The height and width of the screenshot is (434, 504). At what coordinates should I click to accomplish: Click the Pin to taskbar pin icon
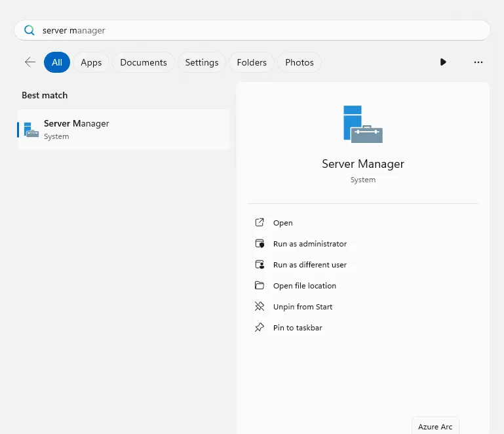click(x=260, y=327)
